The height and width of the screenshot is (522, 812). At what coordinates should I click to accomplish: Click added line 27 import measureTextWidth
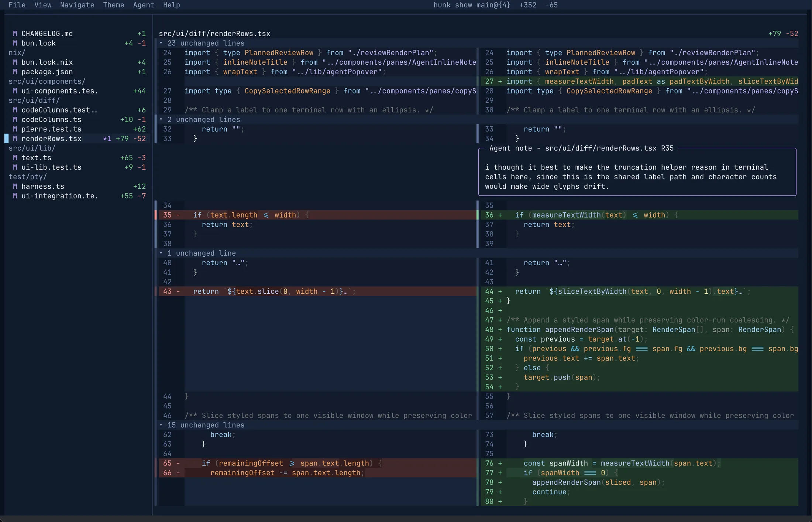coord(639,81)
